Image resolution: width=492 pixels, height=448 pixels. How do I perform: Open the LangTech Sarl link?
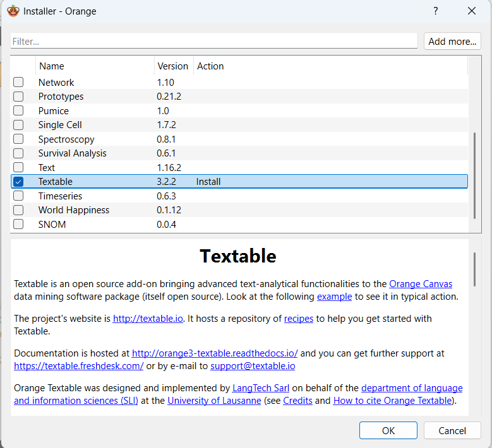click(261, 388)
